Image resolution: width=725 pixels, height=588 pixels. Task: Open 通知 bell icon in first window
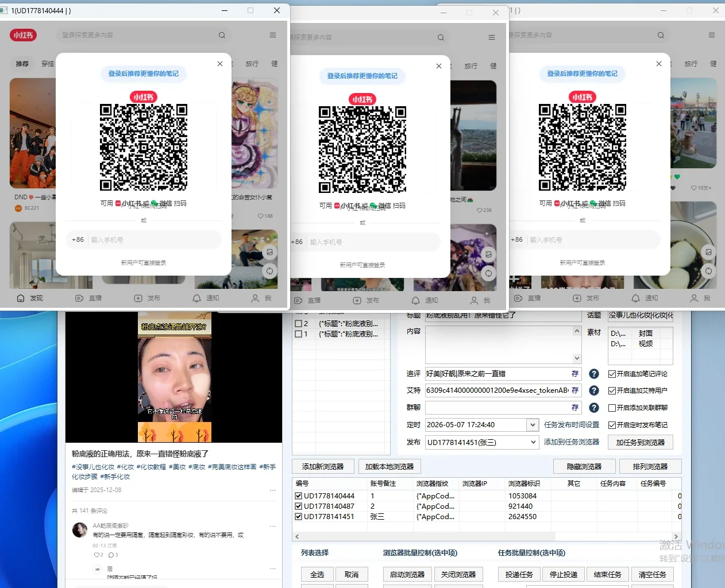pos(196,298)
